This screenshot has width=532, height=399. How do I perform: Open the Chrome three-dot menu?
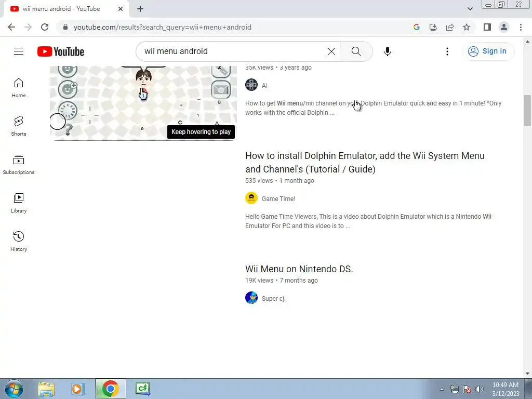click(x=521, y=27)
